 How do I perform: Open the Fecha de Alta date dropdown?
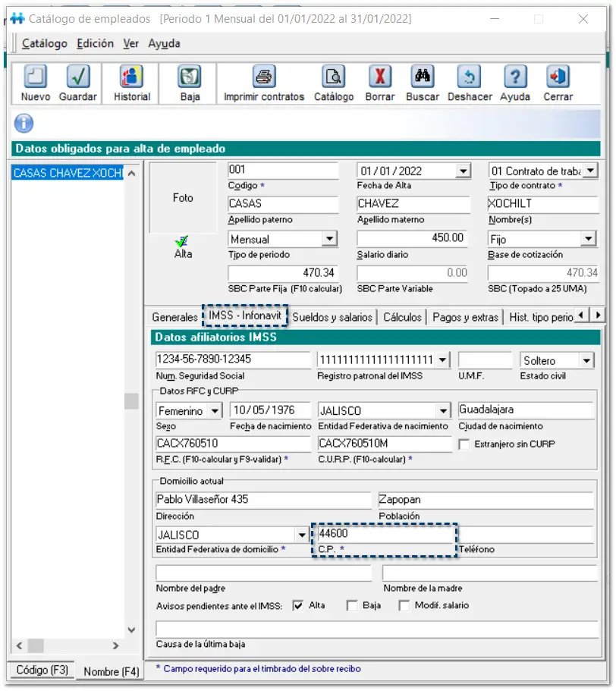463,171
